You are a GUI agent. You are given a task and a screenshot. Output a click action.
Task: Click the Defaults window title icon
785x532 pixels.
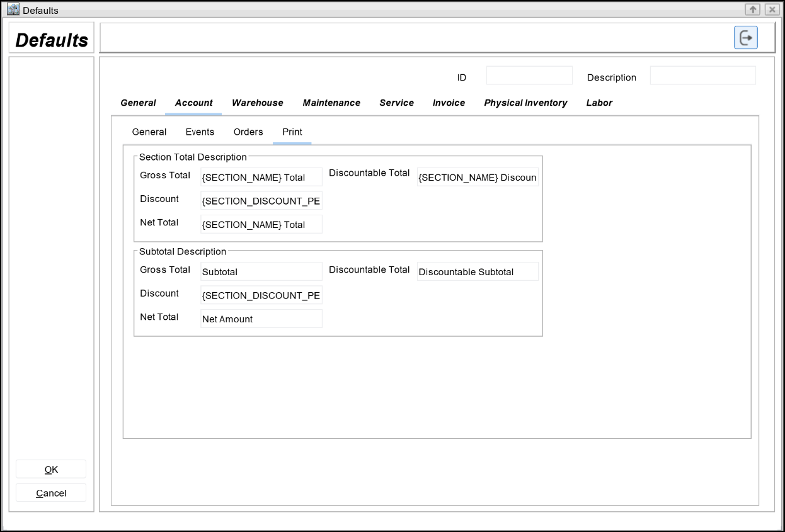[13, 9]
